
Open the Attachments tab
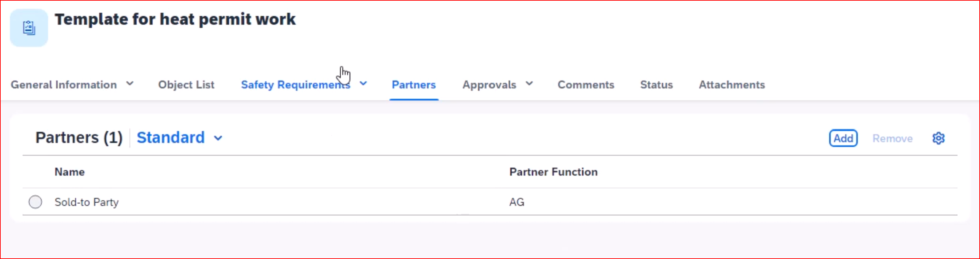click(x=731, y=84)
